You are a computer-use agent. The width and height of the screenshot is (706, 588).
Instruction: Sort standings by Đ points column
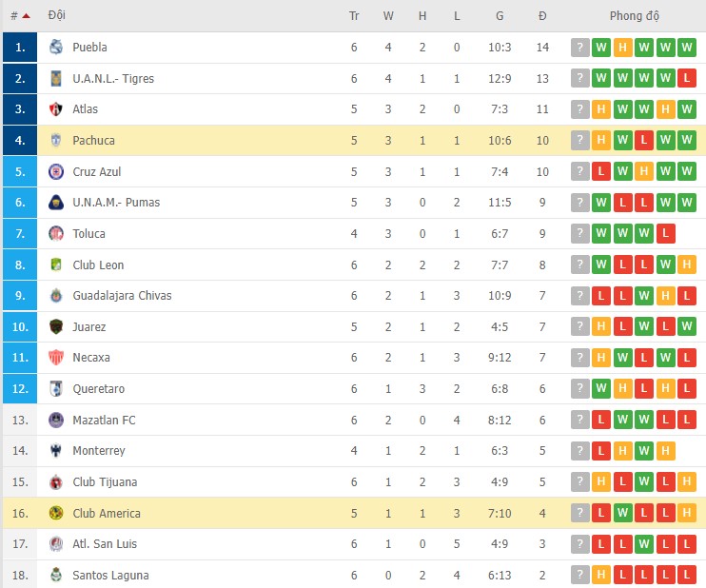pyautogui.click(x=542, y=16)
